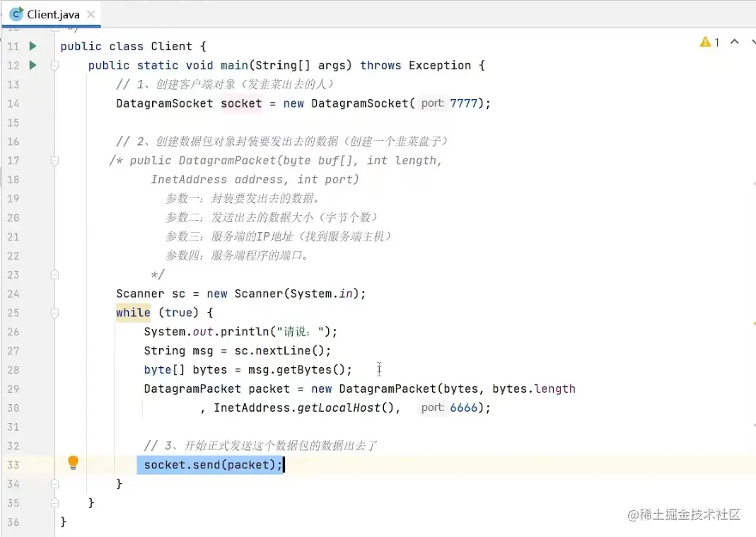Open the yellow lightbulb quick-fix on line 33
Viewport: 756px width, 537px height.
tap(73, 463)
